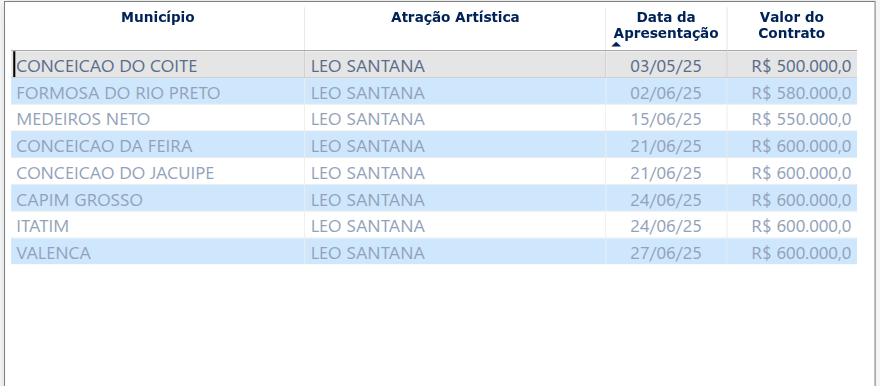Viewport: 880px width, 386px height.
Task: Sort by Município column header
Action: (158, 17)
